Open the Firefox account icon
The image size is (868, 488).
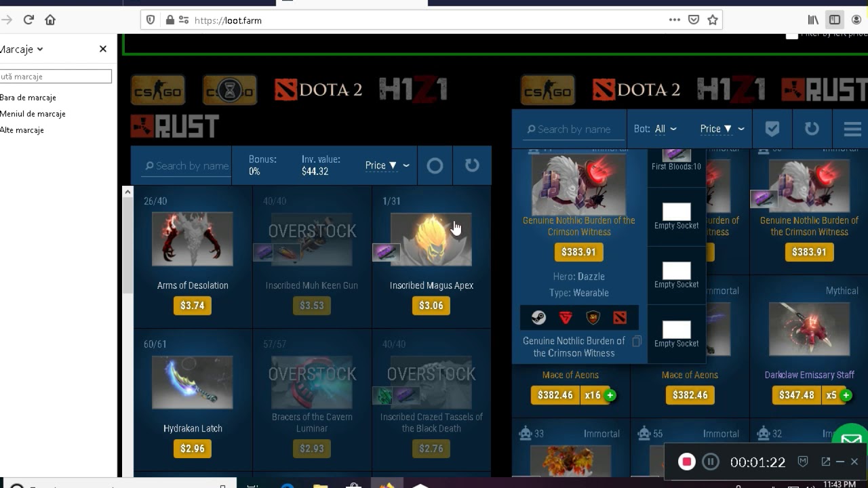coord(856,20)
